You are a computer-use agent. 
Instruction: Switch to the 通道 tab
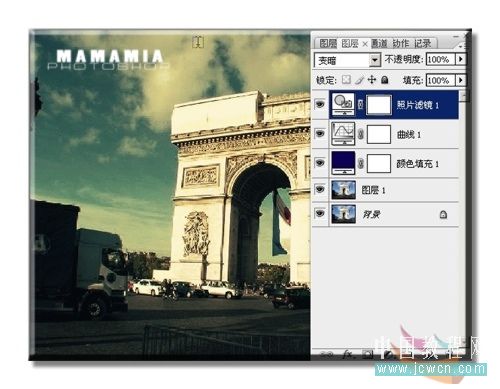pyautogui.click(x=380, y=43)
